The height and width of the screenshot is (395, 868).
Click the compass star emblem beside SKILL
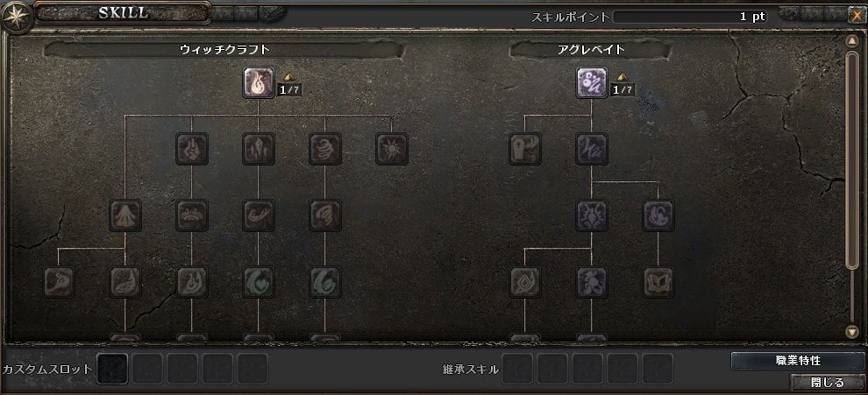15,18
